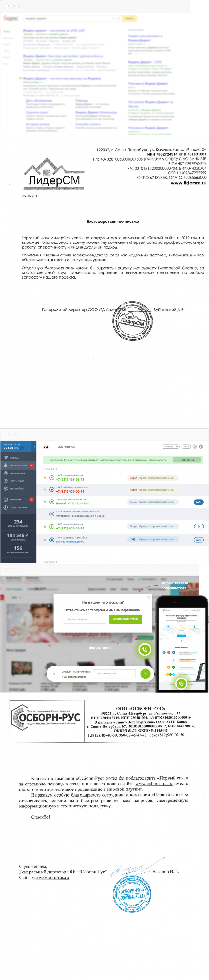Click the CSV export button

tap(186, 447)
